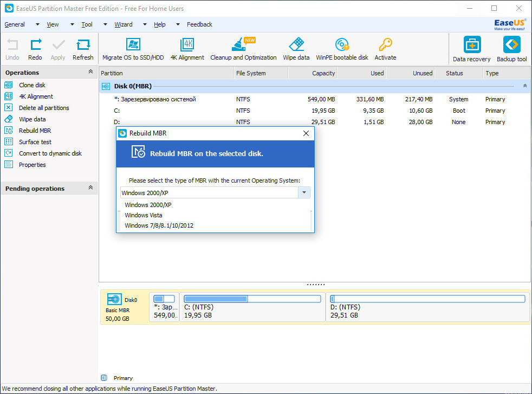Close the Rebuild MBR dialog
Image resolution: width=532 pixels, height=394 pixels.
click(306, 133)
